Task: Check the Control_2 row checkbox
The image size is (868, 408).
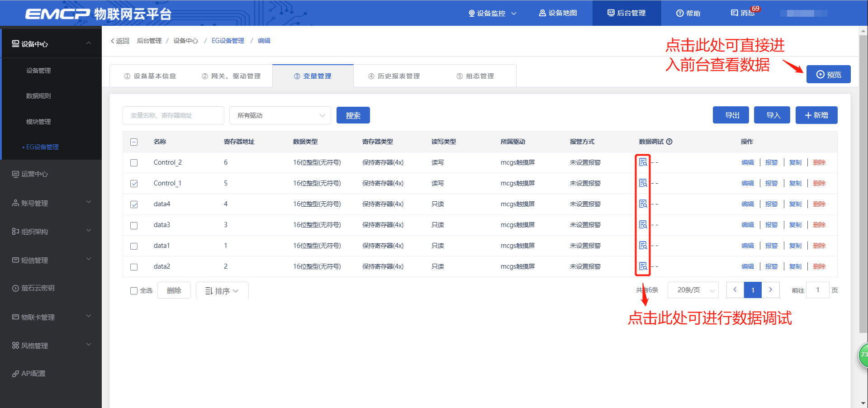Action: [134, 163]
